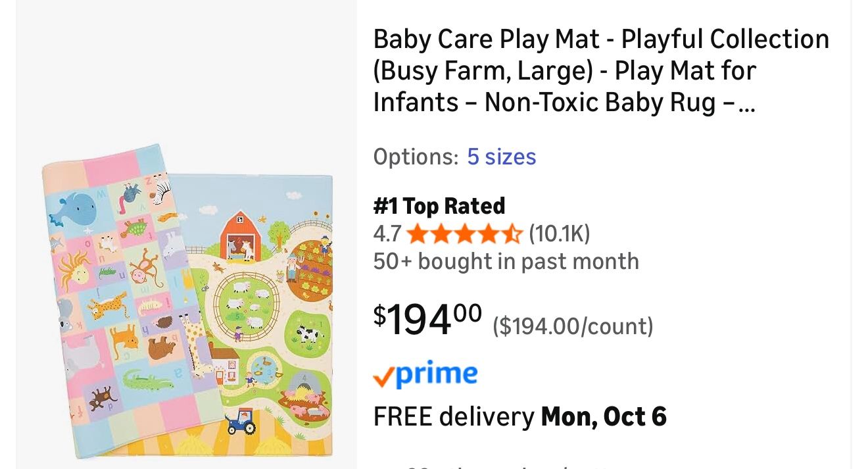Viewport: 868px width, 469px height.
Task: Click the black-and-white cow on the mat
Action: click(308, 333)
